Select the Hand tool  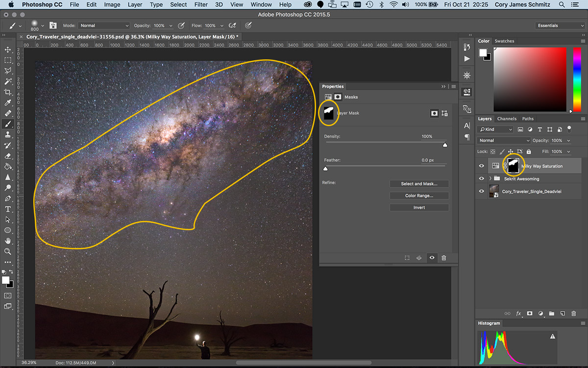click(x=8, y=241)
